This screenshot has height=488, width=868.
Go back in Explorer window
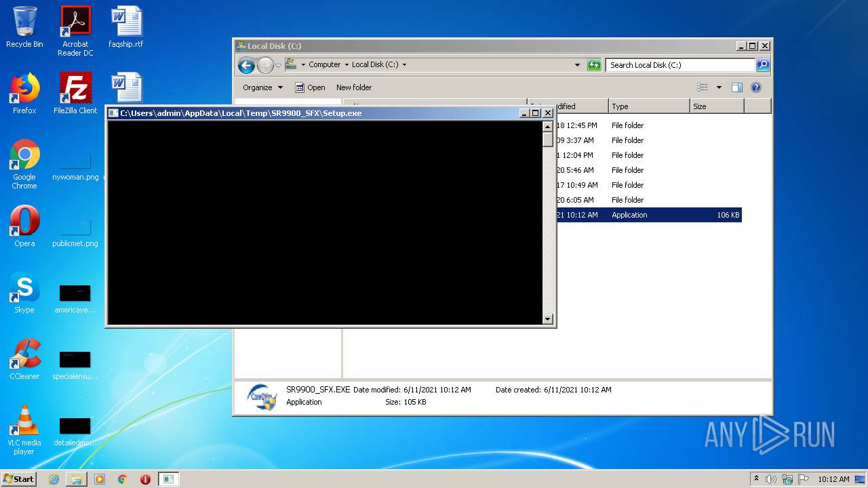[x=246, y=65]
